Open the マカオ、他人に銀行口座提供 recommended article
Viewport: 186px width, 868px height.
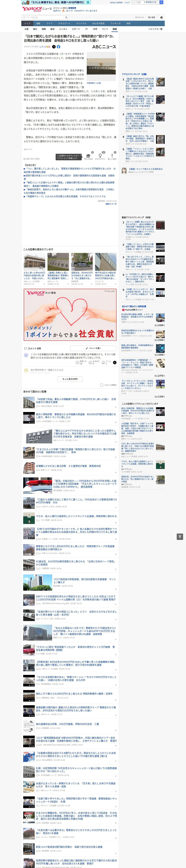point(76,516)
